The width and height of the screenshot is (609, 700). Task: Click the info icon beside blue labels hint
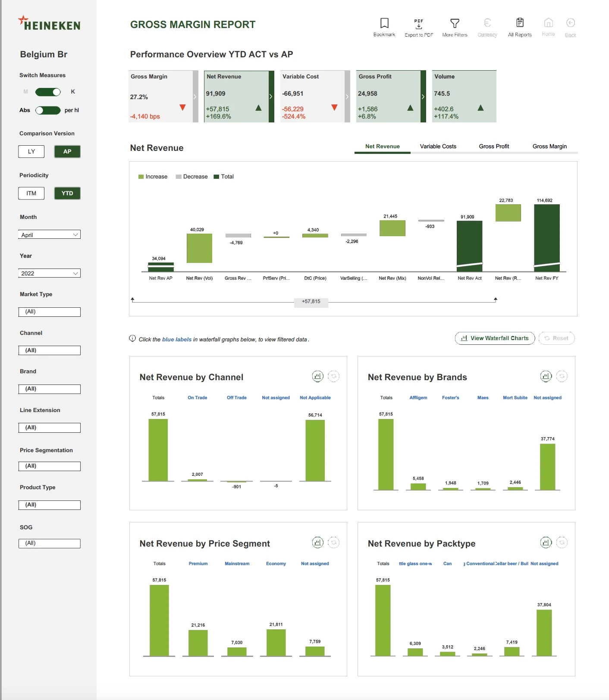coord(132,338)
